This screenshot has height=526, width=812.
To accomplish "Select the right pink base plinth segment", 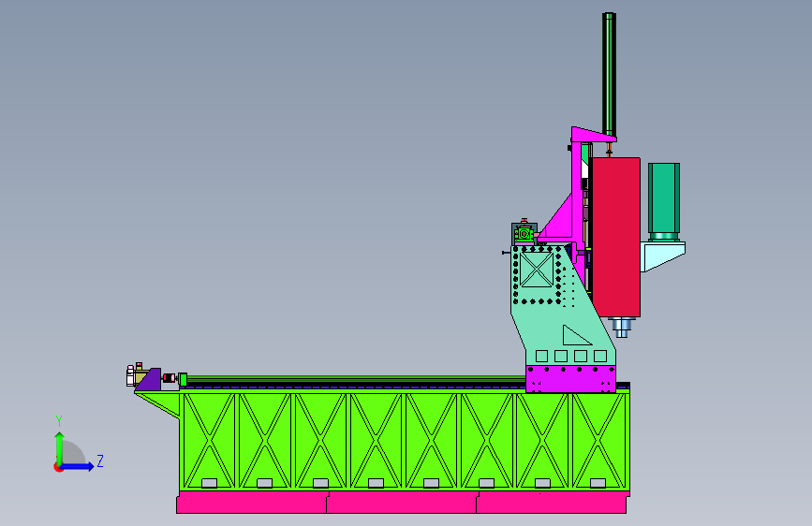I will 552,503.
